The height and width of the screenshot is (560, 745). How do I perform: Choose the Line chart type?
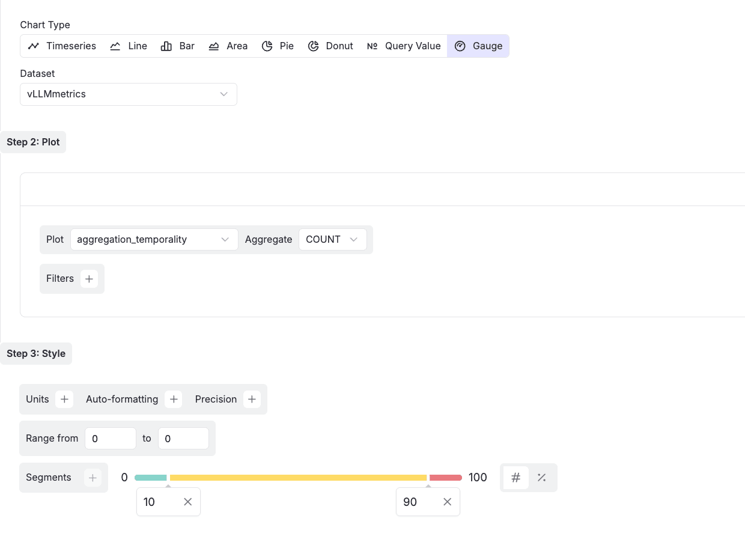pos(129,46)
